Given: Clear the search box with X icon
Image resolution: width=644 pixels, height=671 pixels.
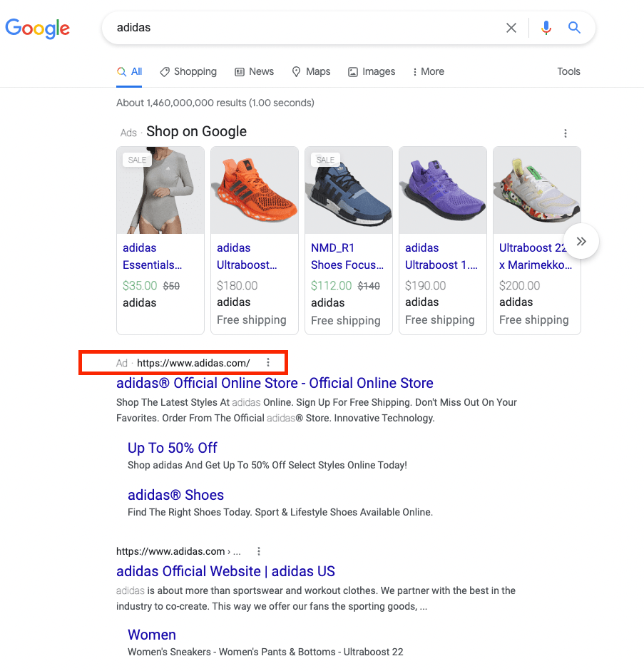Looking at the screenshot, I should click(x=511, y=28).
